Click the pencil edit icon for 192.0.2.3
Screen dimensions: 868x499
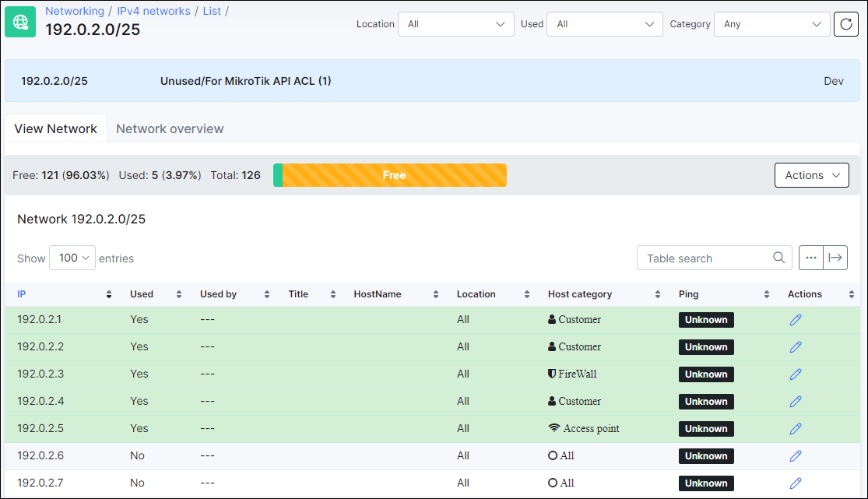click(795, 374)
